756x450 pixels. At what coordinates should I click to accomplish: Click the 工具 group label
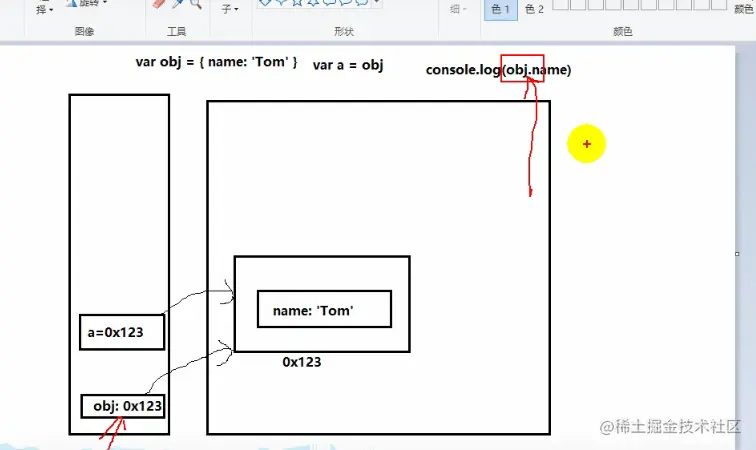176,31
